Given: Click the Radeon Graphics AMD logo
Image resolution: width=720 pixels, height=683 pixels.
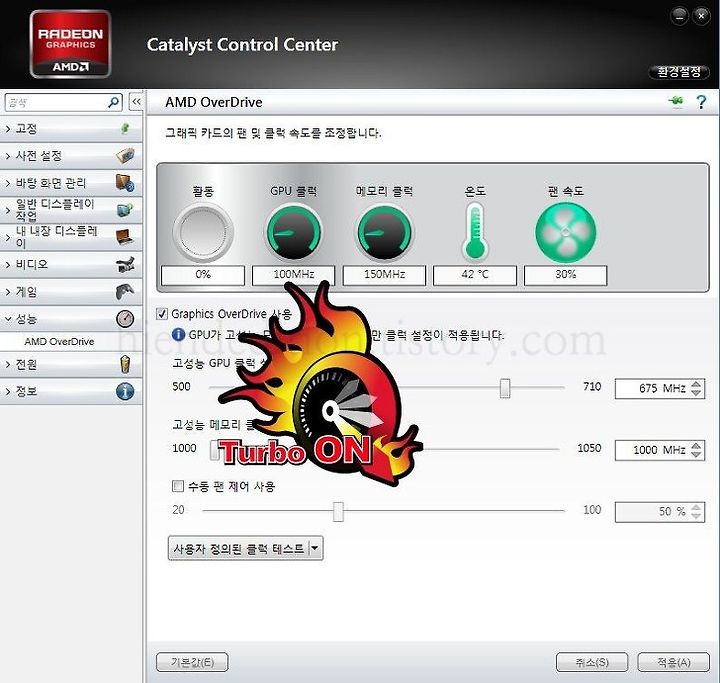Looking at the screenshot, I should click(x=70, y=44).
